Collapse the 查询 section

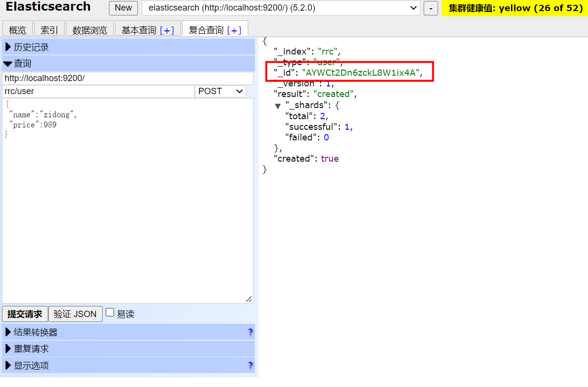129,63
